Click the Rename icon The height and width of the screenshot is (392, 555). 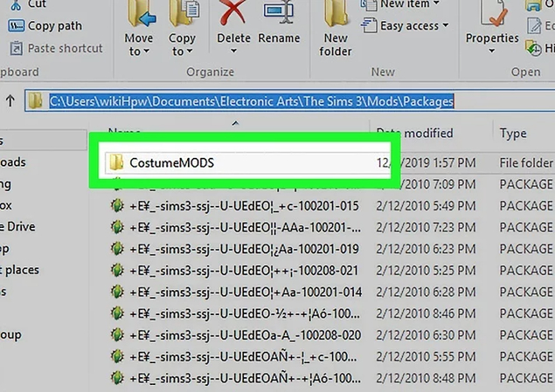click(x=280, y=12)
